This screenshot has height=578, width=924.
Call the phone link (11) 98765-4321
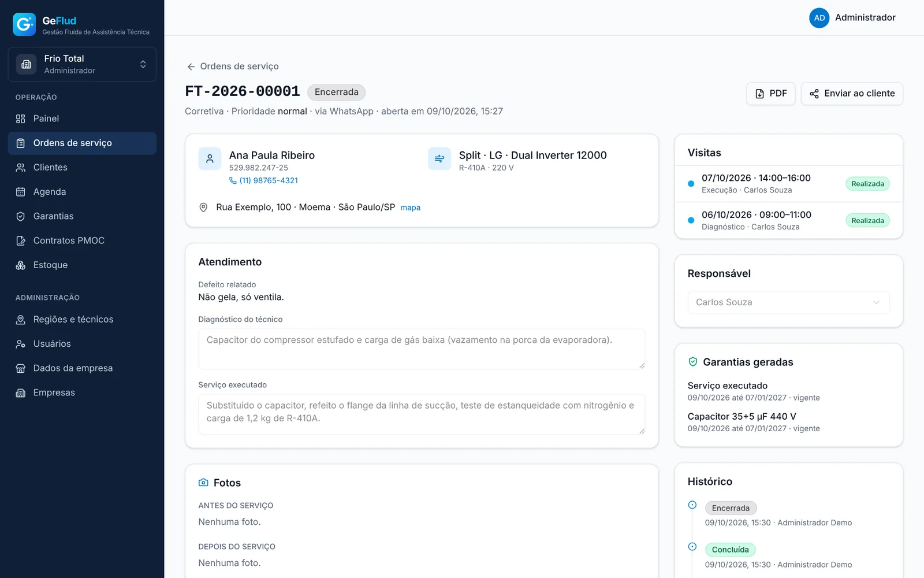coord(264,180)
